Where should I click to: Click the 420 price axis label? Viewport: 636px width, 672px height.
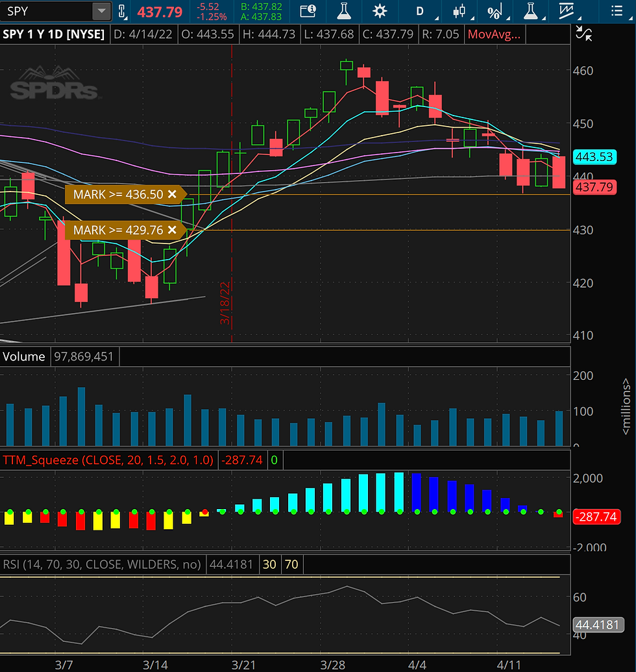point(583,283)
